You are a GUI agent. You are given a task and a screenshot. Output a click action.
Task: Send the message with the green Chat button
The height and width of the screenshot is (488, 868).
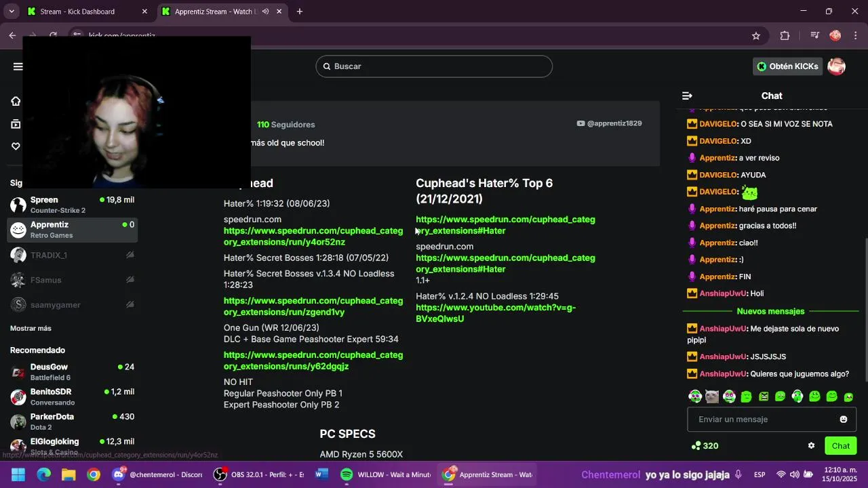[841, 445]
